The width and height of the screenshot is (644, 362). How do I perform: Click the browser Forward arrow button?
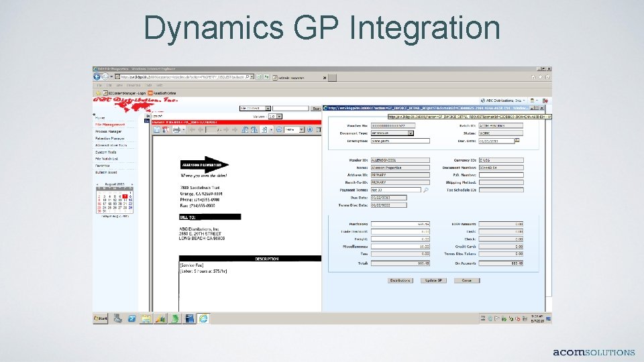pos(105,76)
